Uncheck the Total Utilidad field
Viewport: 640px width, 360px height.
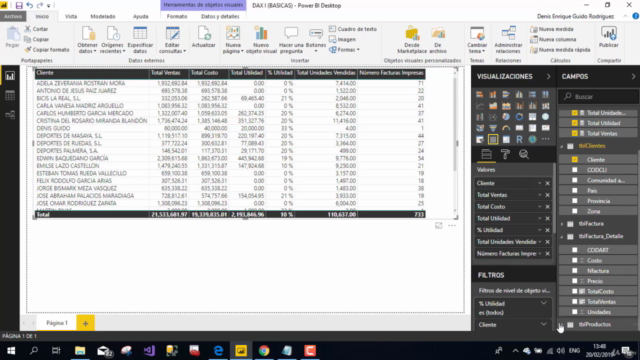tap(575, 123)
